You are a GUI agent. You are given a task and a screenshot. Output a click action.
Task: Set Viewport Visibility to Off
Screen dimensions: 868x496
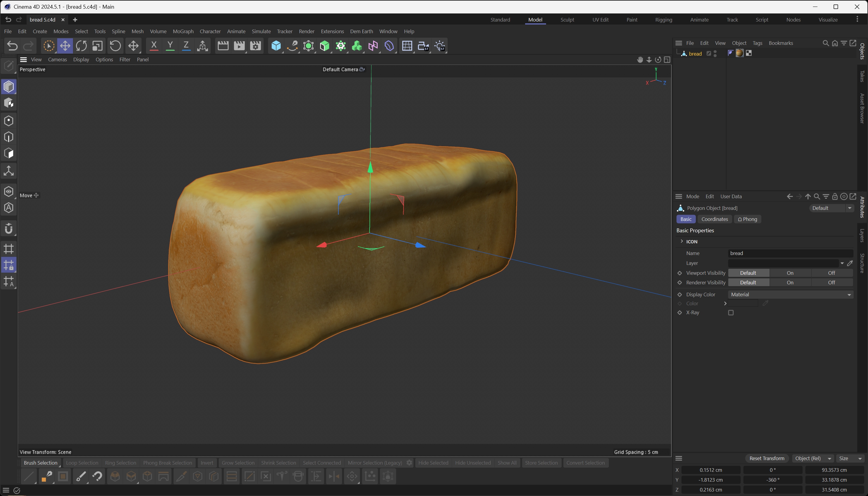coord(831,273)
